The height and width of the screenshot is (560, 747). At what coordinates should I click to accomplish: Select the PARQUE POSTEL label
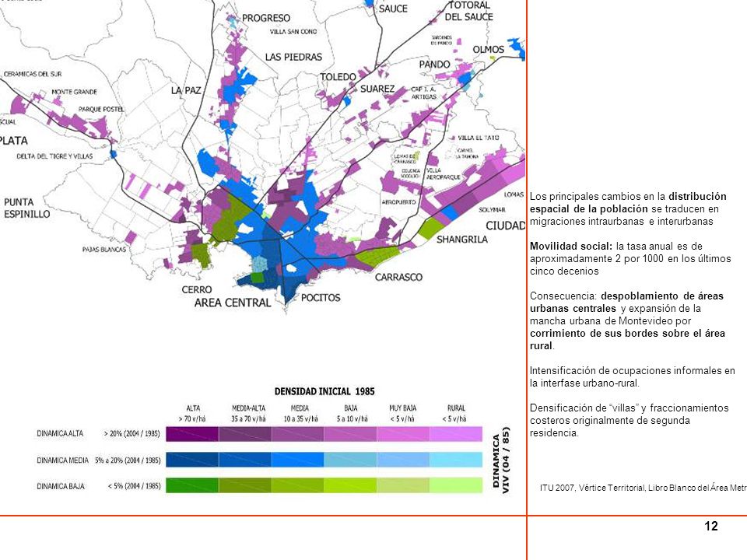pyautogui.click(x=101, y=110)
